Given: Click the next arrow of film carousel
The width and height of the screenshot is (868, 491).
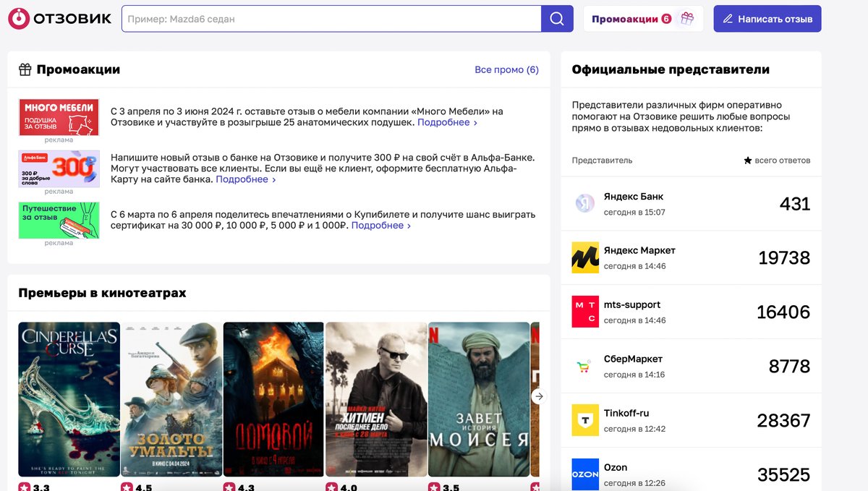Looking at the screenshot, I should point(538,396).
